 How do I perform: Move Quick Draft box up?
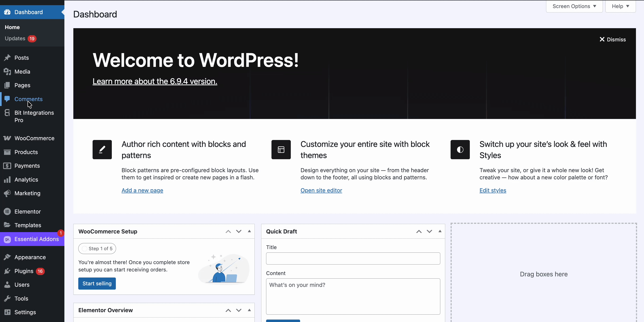click(419, 231)
